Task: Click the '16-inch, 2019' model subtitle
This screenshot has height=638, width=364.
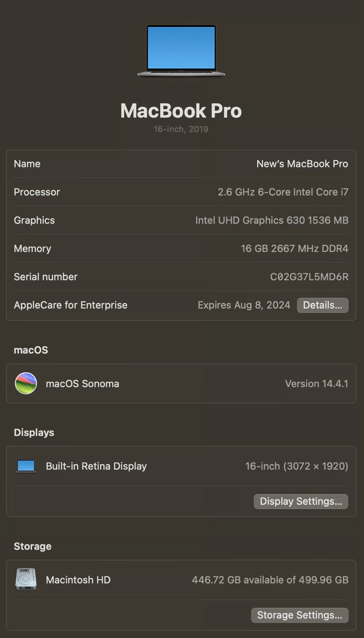Action: pyautogui.click(x=181, y=129)
